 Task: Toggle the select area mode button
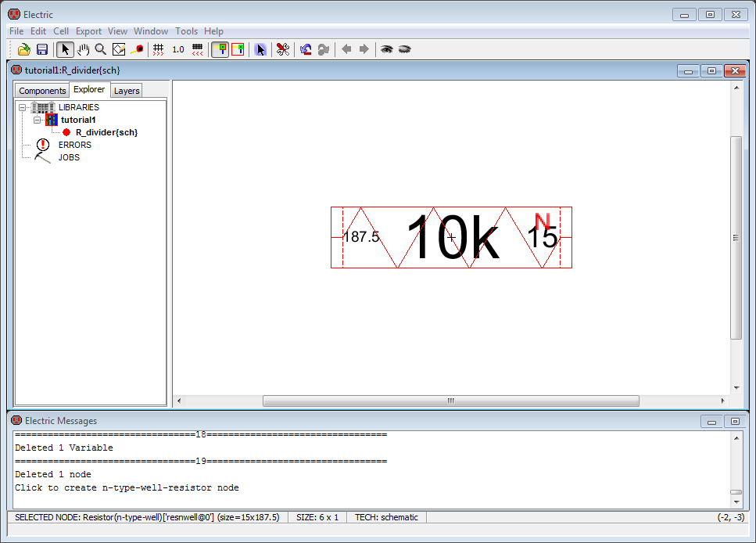coord(238,49)
